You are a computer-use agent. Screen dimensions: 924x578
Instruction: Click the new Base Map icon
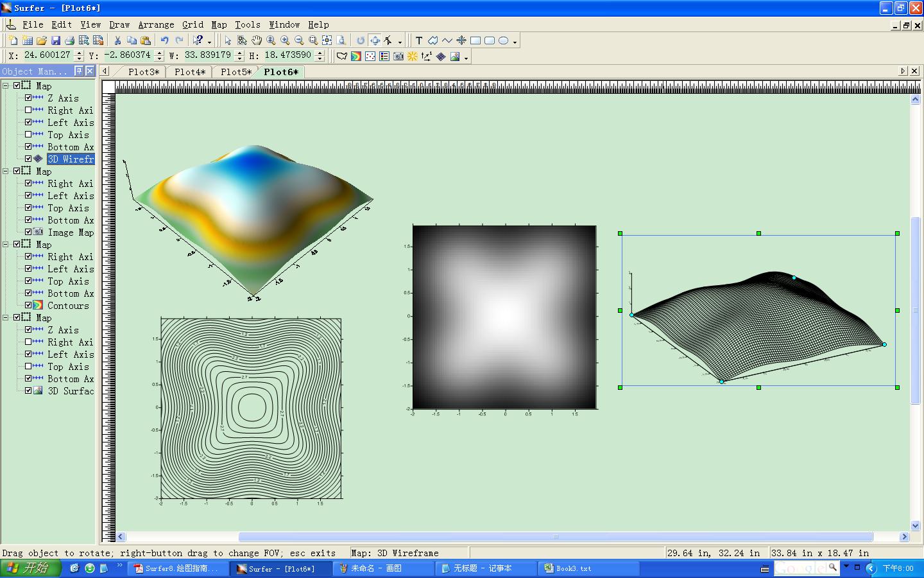click(342, 57)
